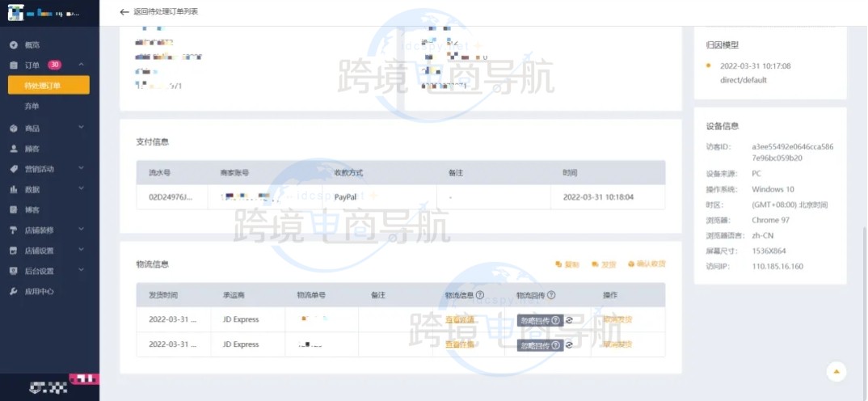Click the 后台设置 monitor icon

point(14,271)
